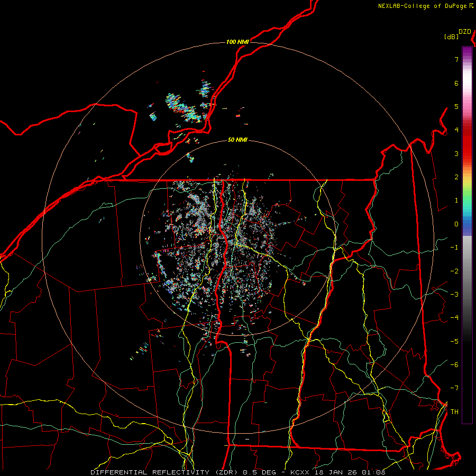The width and height of the screenshot is (476, 476).
Task: Click the 6 dB scale label
Action: (456, 83)
